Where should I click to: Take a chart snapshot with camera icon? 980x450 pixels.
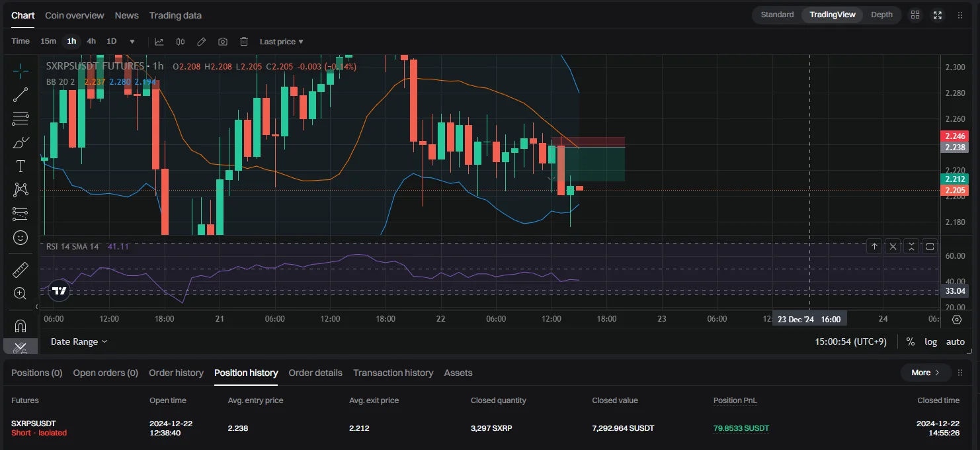click(x=223, y=41)
